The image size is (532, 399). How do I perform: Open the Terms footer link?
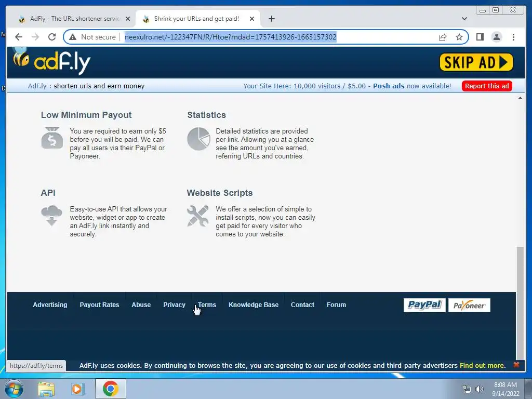coord(207,304)
